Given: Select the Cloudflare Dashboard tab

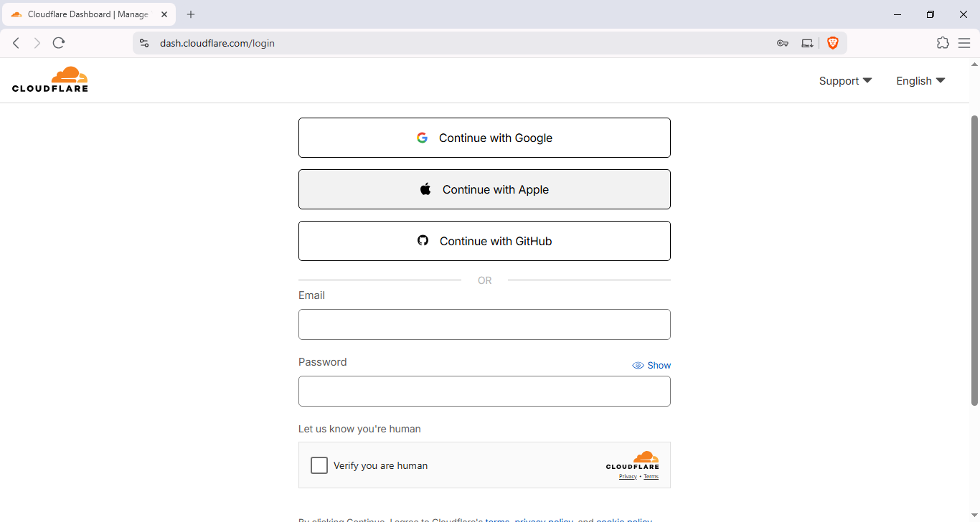Looking at the screenshot, I should 88,14.
